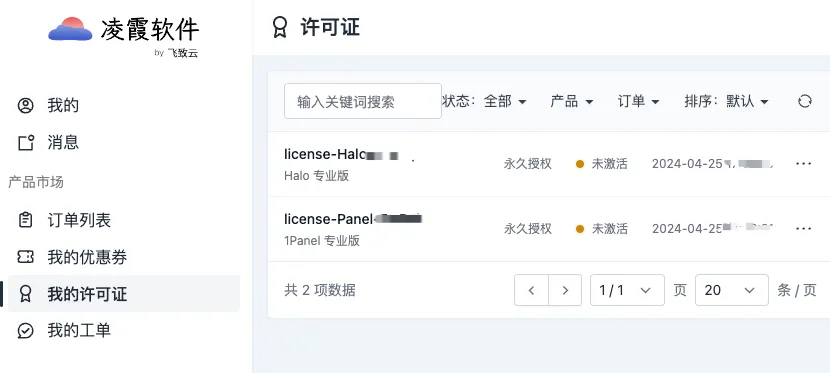
Task: Open 消息 in sidebar
Action: click(124, 142)
